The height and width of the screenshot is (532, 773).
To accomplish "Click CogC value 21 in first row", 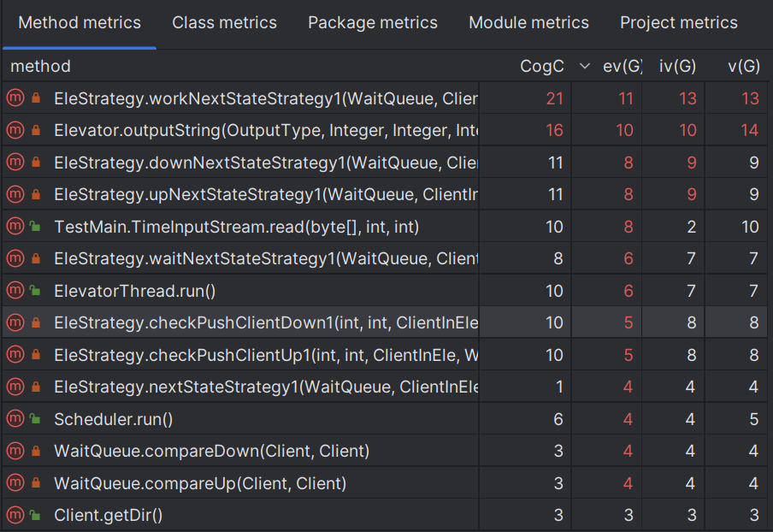I will [554, 98].
